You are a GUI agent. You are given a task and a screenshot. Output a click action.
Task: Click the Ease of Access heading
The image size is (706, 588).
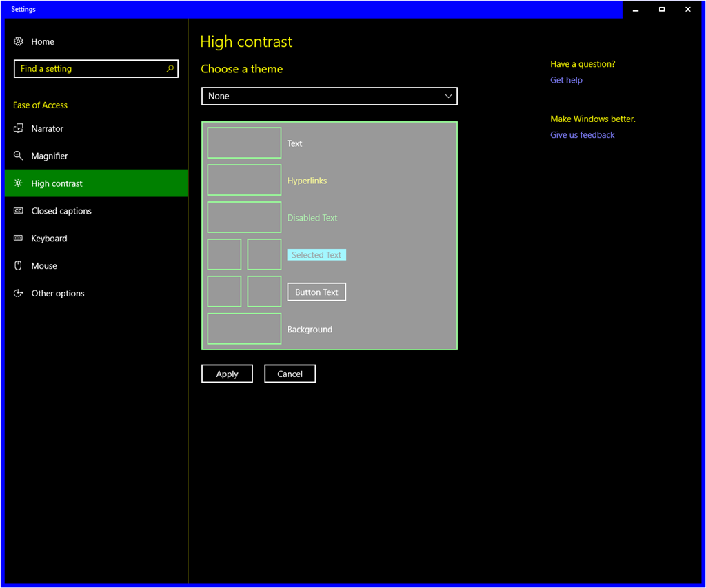pos(40,105)
